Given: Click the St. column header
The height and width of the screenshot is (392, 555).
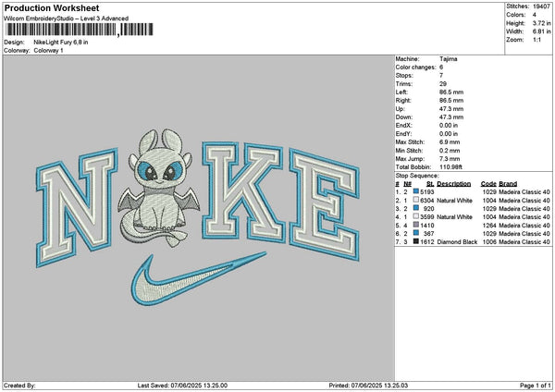Looking at the screenshot, I should click(x=430, y=184).
